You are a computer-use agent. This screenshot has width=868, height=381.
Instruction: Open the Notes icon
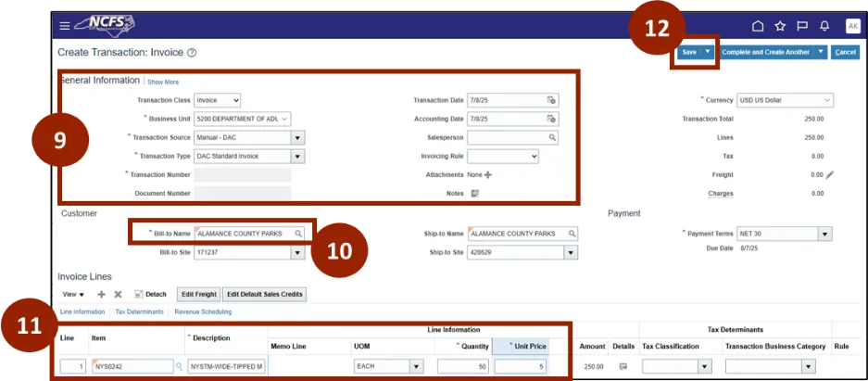(x=474, y=193)
